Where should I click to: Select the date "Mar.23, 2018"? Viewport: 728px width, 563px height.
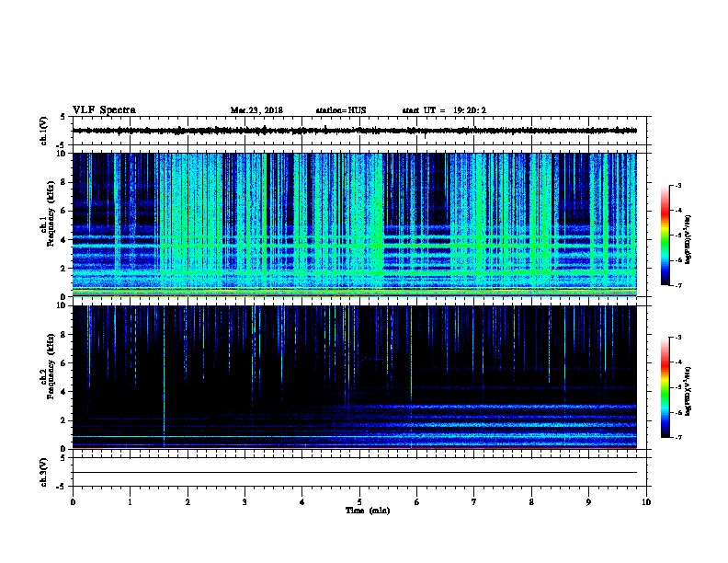point(256,110)
